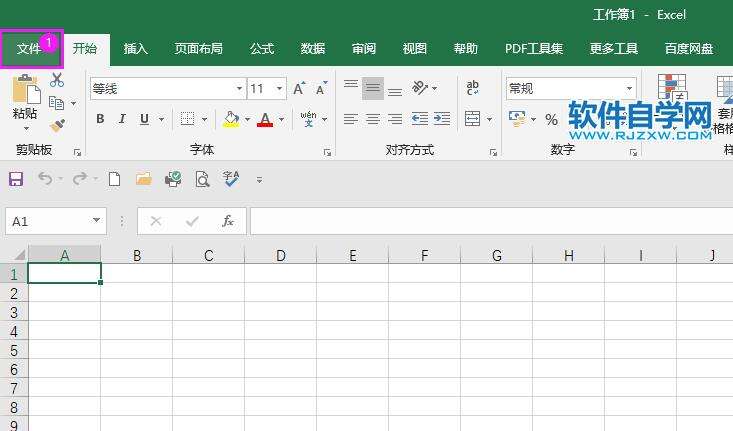Toggle Middle Align for cell text
Image resolution: width=733 pixels, height=431 pixels.
[x=373, y=88]
